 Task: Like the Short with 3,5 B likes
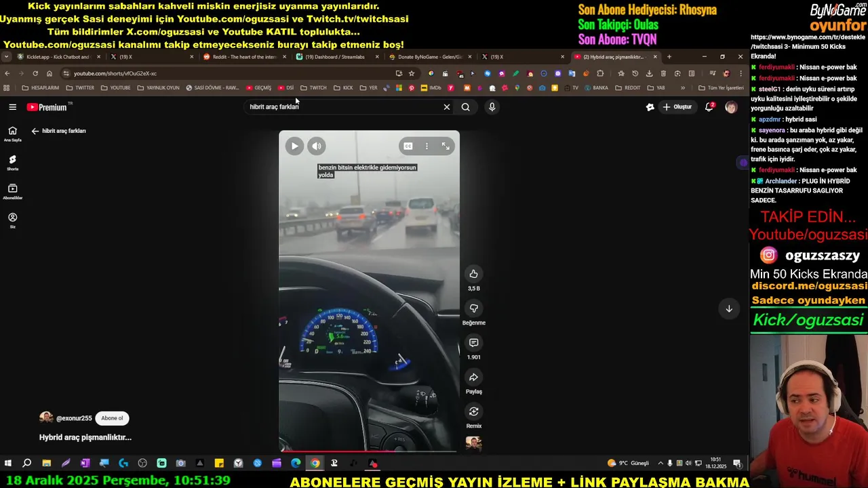[x=473, y=274]
